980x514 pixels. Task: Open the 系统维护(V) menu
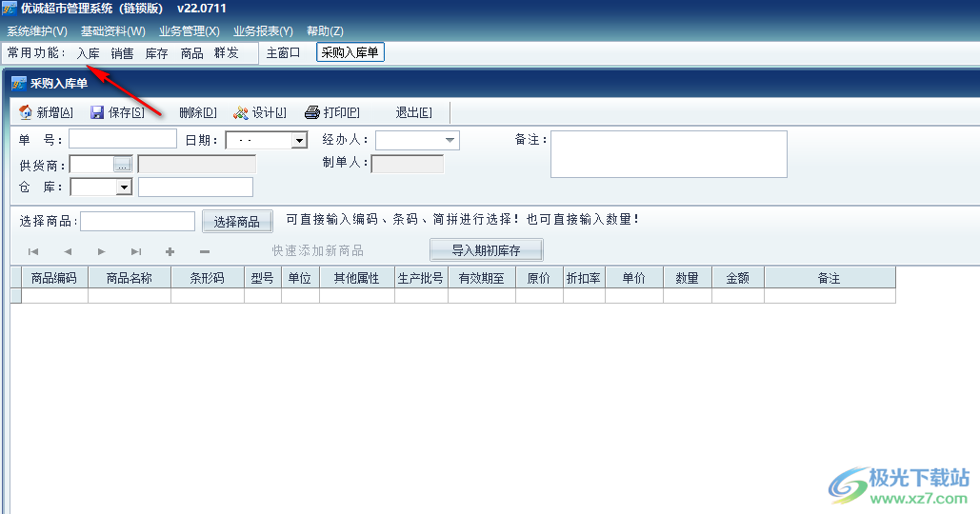37,31
